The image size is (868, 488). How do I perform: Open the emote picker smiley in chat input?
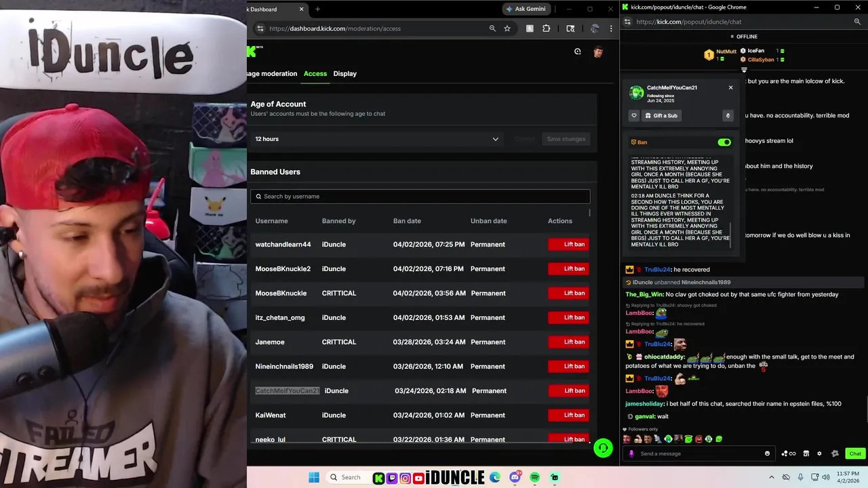pos(767,453)
